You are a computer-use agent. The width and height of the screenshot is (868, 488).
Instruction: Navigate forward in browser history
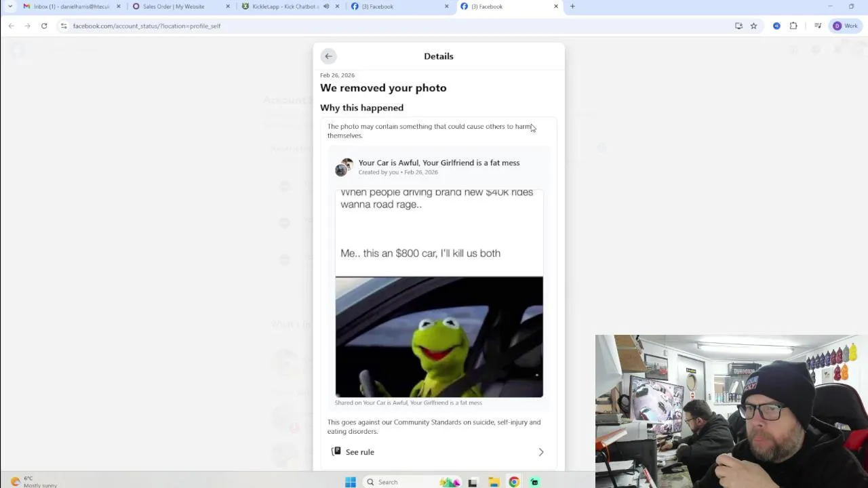[28, 26]
